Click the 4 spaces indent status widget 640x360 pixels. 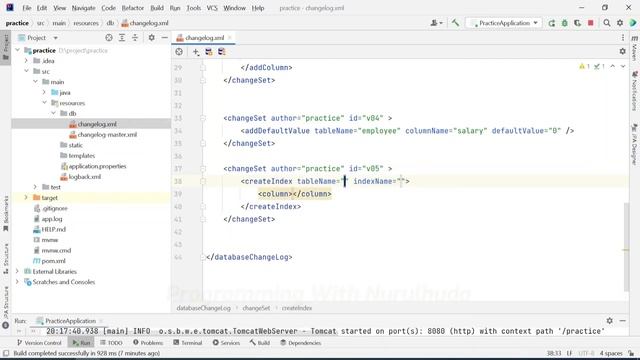coord(611,353)
